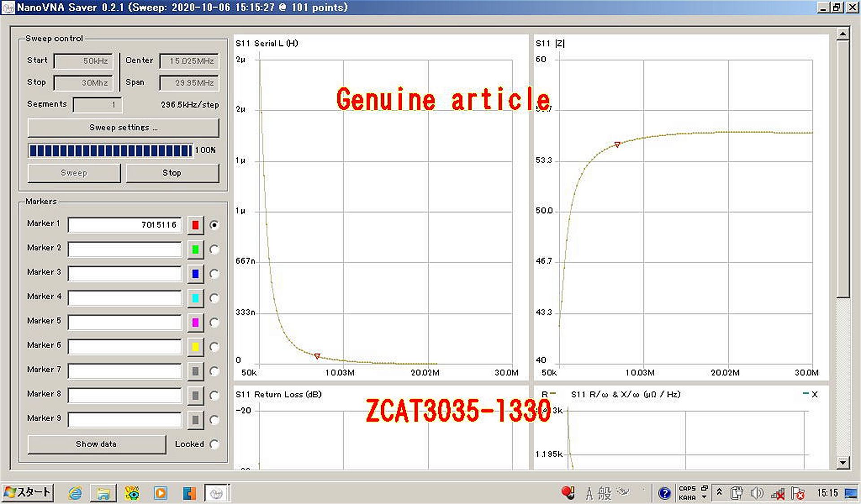Click the Marker 5 frequency field

point(125,323)
